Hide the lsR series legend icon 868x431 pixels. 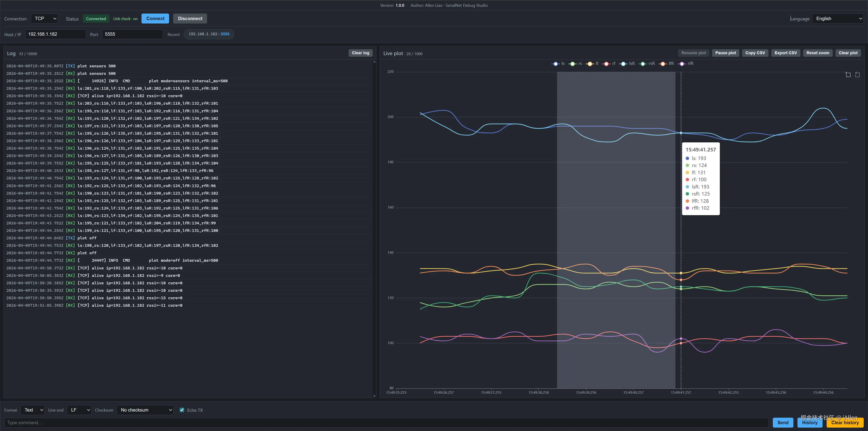point(623,64)
